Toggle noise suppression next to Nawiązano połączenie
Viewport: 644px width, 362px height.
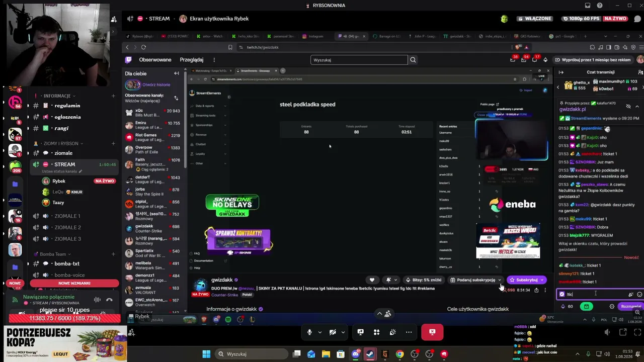(x=97, y=300)
